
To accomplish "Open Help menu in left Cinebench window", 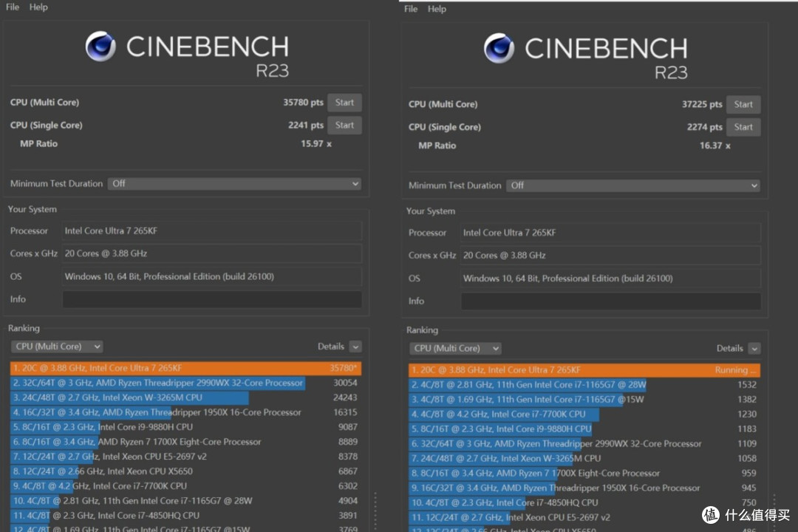I will (x=38, y=7).
